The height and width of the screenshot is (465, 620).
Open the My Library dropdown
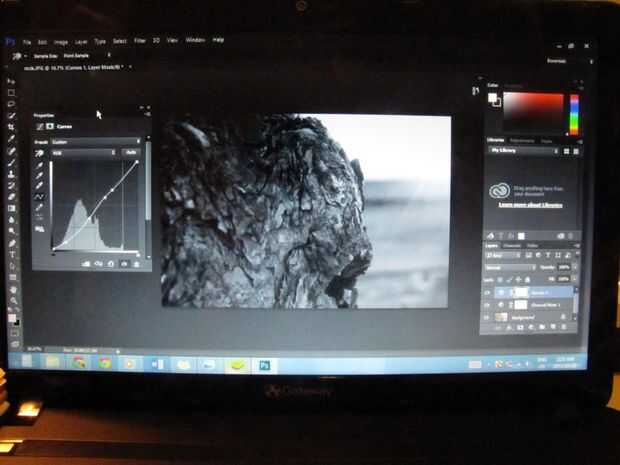click(x=524, y=151)
